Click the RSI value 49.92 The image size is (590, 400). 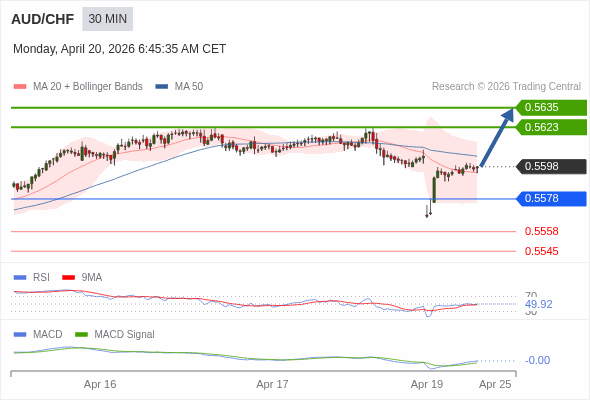(x=538, y=304)
